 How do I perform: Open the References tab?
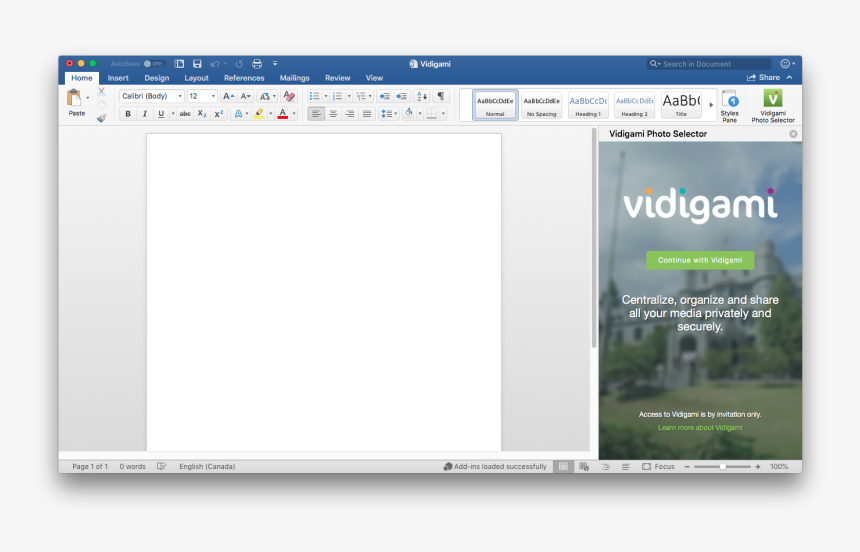(x=244, y=78)
